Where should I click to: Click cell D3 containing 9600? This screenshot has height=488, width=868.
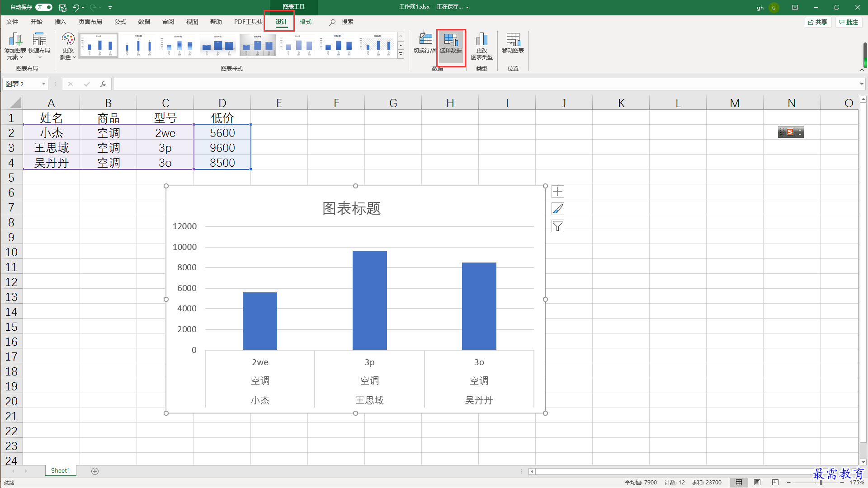(x=222, y=148)
